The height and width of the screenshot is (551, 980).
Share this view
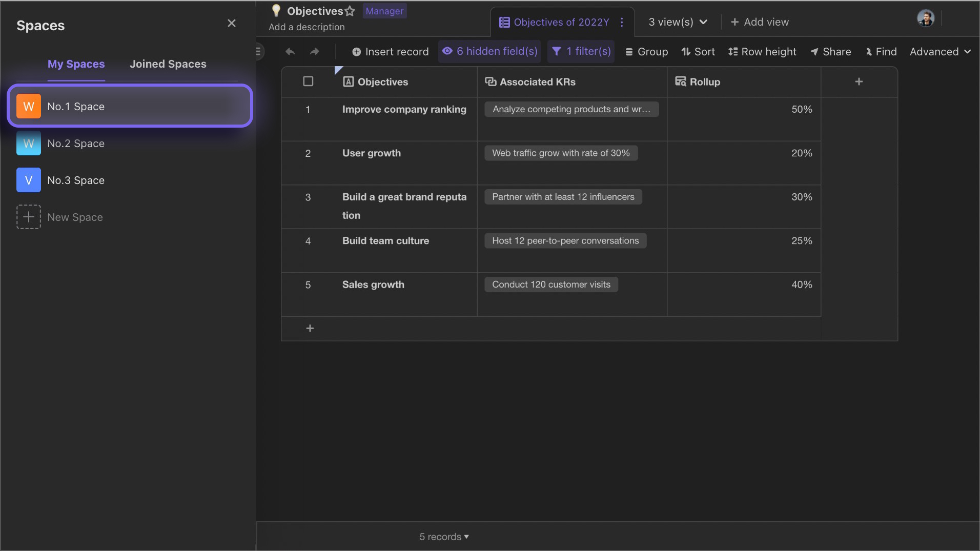(830, 52)
